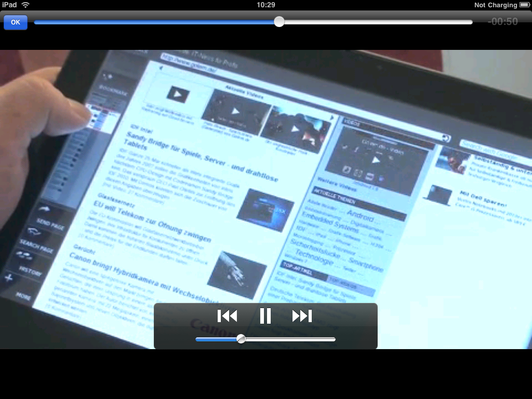Pause the video playback
This screenshot has width=532, height=399.
(x=265, y=315)
